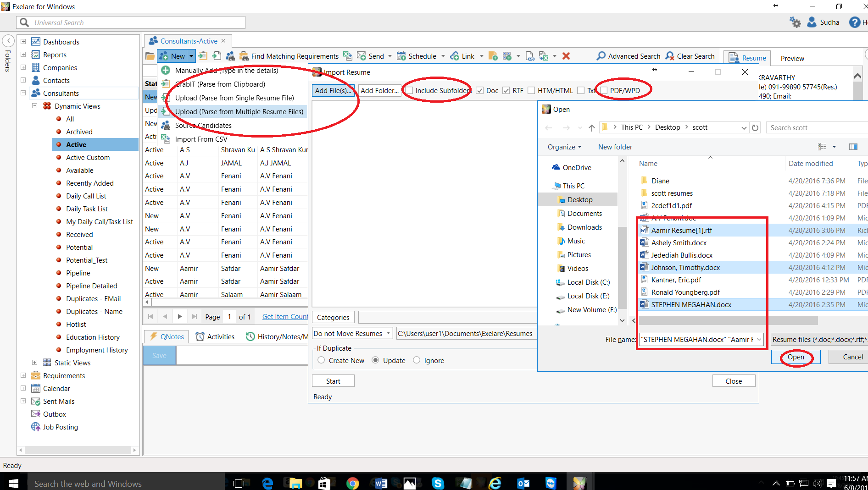
Task: Click the Send envelope icon
Action: click(362, 56)
